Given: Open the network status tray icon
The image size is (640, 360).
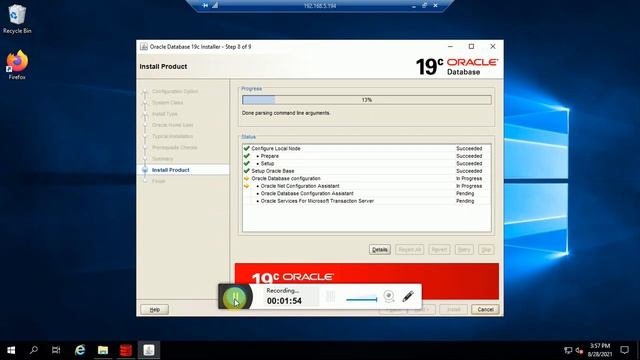Looking at the screenshot, I should tap(568, 350).
